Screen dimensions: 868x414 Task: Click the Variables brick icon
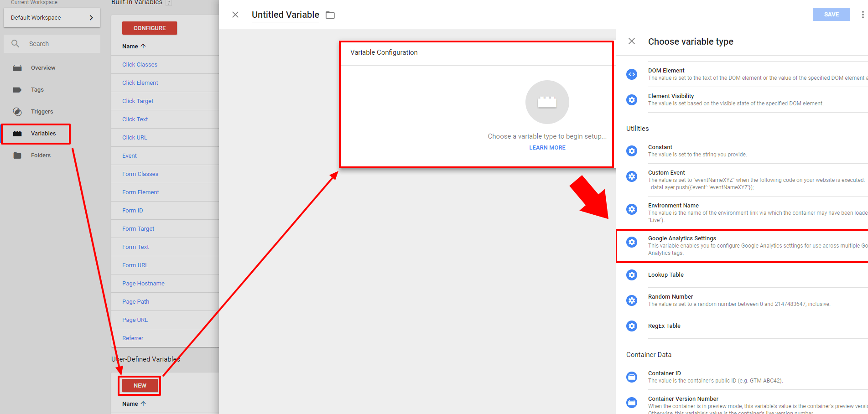(17, 134)
